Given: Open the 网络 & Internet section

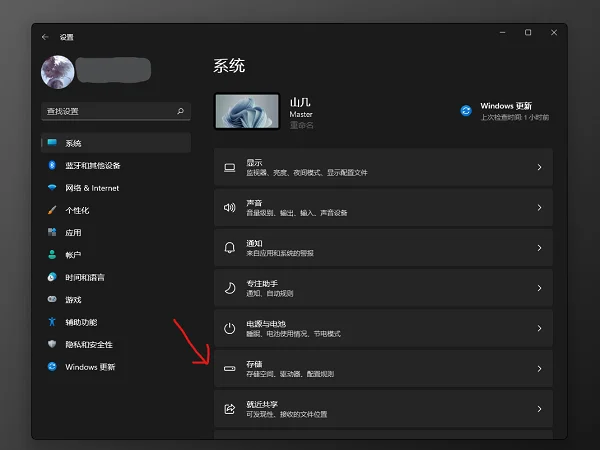Looking at the screenshot, I should pos(92,188).
